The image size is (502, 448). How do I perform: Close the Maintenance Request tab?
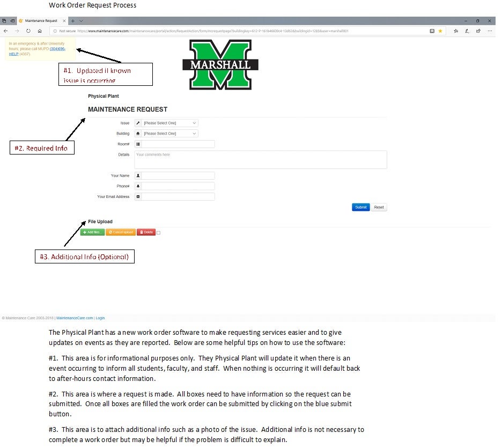click(64, 21)
